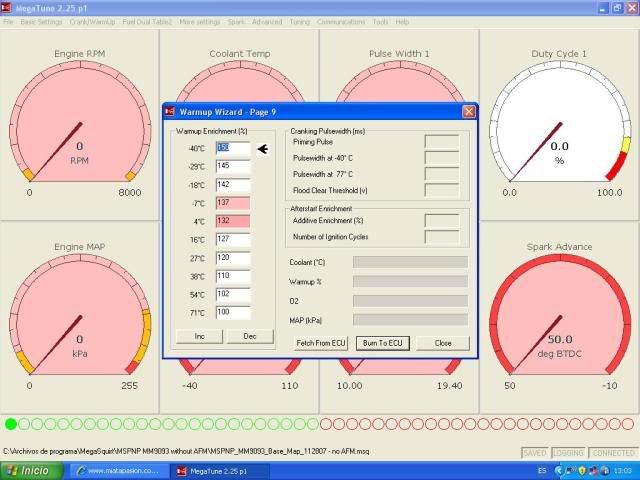This screenshot has width=640, height=480.
Task: Click the Coolant (°C) progress bar
Action: coord(410,262)
